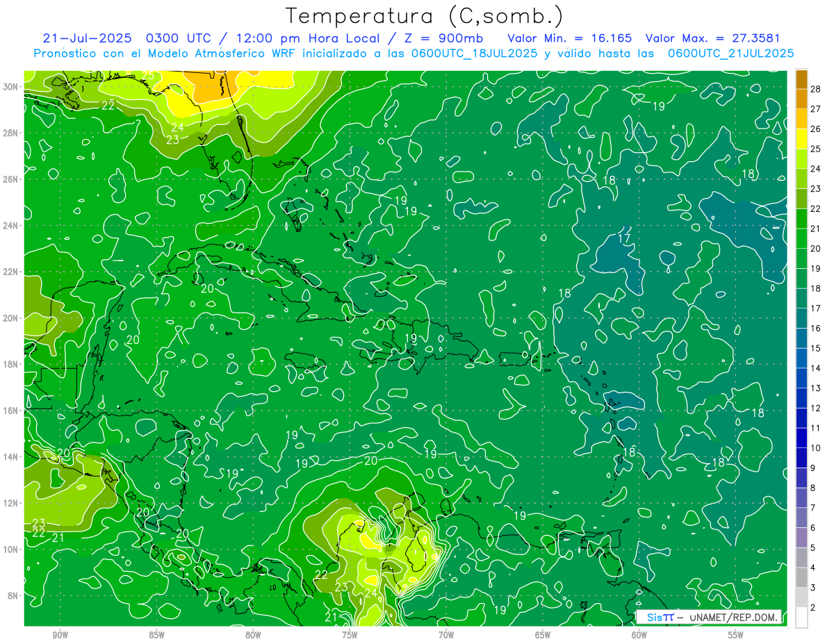Click the 75W longitude axis label
The image size is (834, 644).
click(350, 635)
